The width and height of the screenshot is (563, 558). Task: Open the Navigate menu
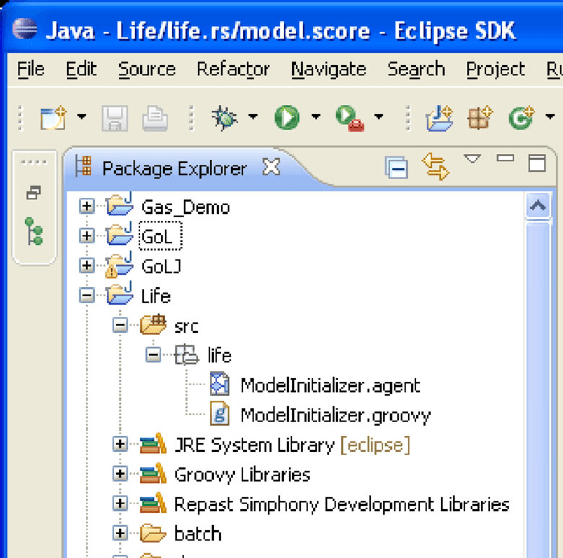click(329, 69)
